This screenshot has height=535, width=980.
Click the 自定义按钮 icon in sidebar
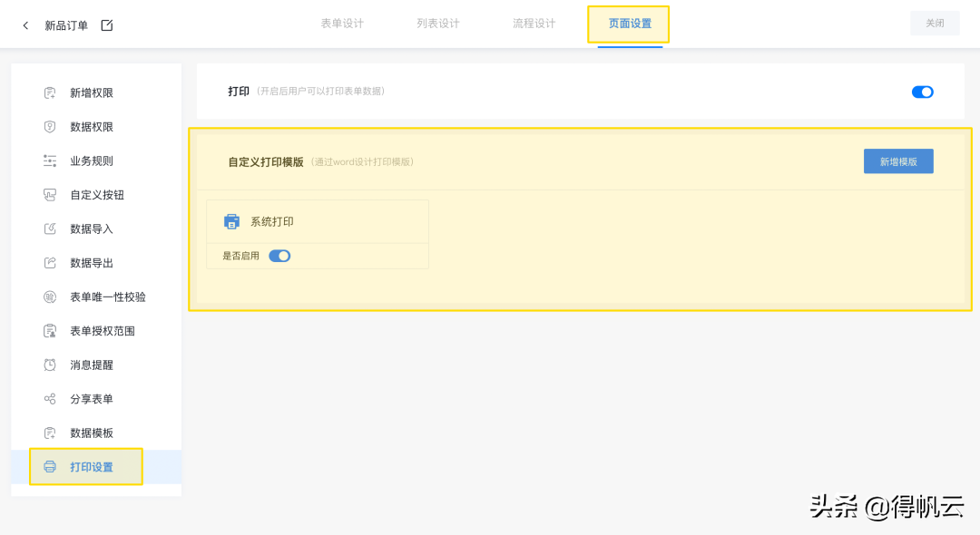point(50,195)
